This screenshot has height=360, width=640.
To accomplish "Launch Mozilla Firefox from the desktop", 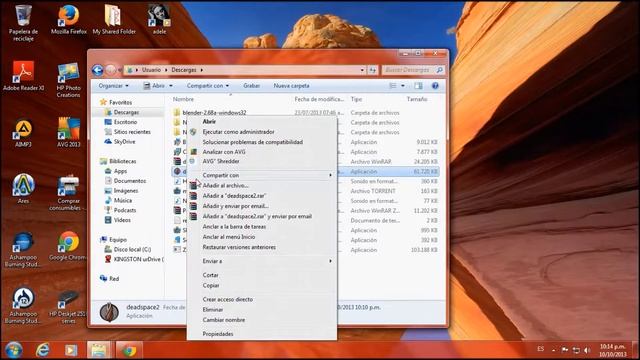I will click(x=69, y=20).
